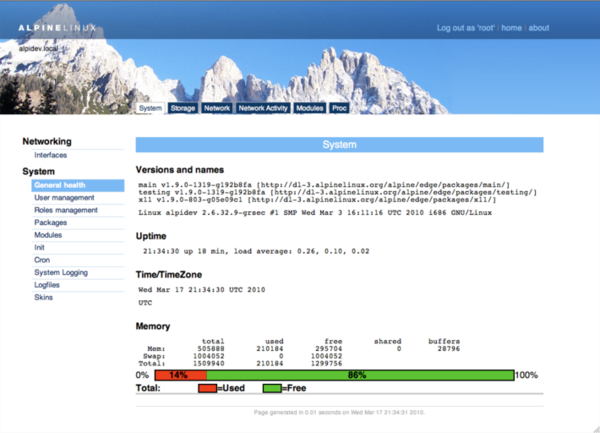600x433 pixels.
Task: Click the uptime load average line
Action: 256,251
